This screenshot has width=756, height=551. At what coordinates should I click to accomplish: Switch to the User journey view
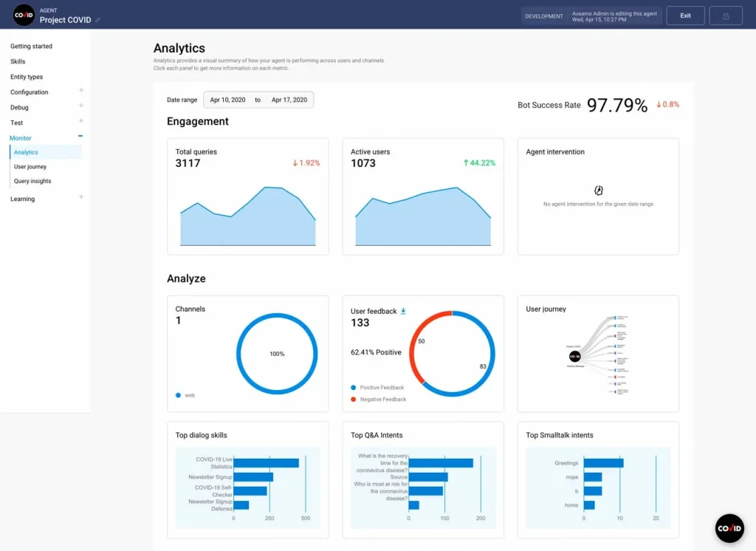[31, 166]
